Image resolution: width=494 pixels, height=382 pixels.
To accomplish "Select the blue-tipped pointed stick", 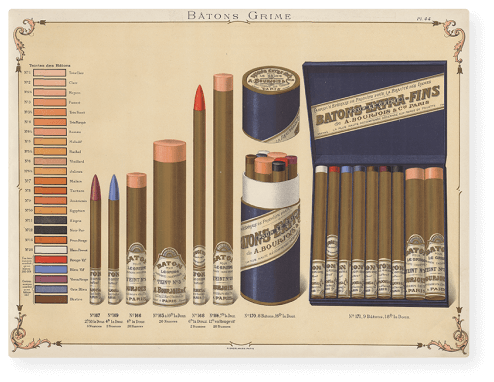I will (114, 239).
